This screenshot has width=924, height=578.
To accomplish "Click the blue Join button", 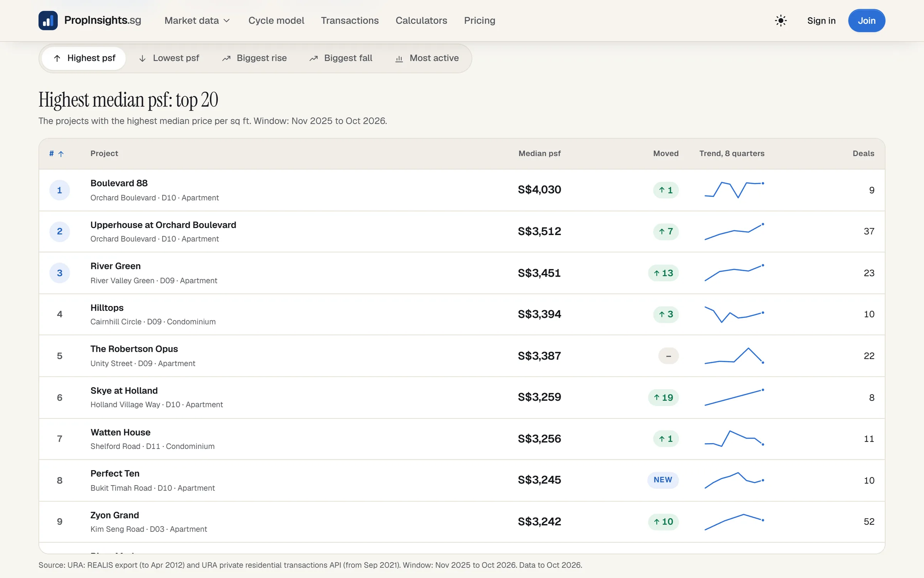I will 866,20.
